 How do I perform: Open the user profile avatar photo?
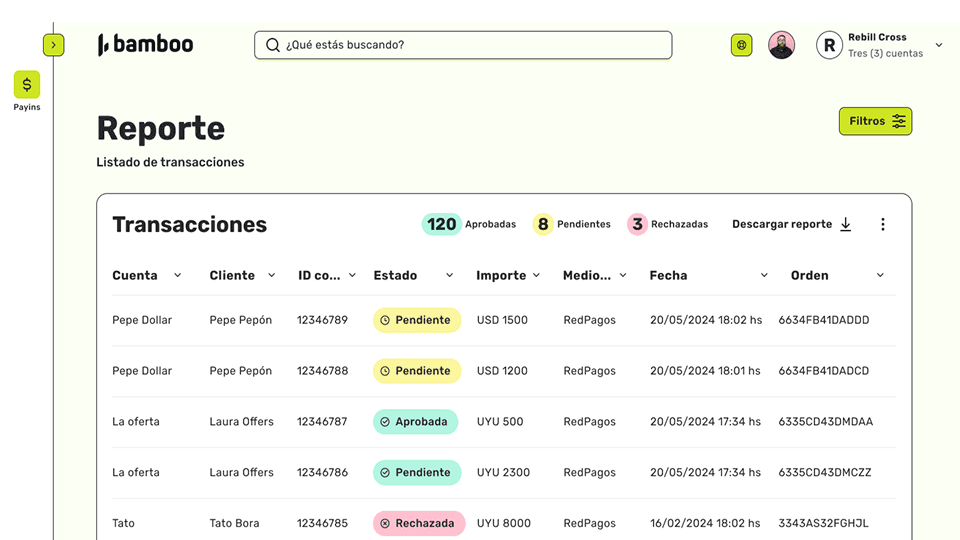point(781,45)
